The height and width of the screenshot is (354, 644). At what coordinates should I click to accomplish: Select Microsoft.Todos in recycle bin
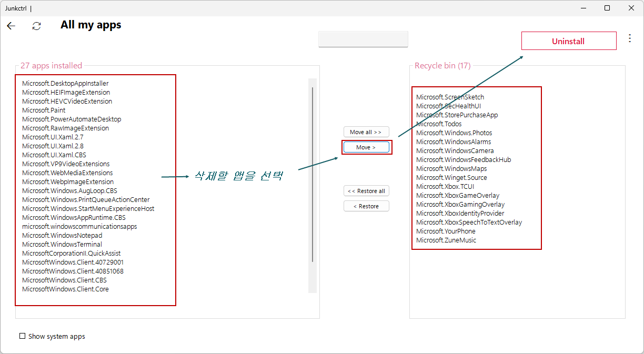pos(439,124)
